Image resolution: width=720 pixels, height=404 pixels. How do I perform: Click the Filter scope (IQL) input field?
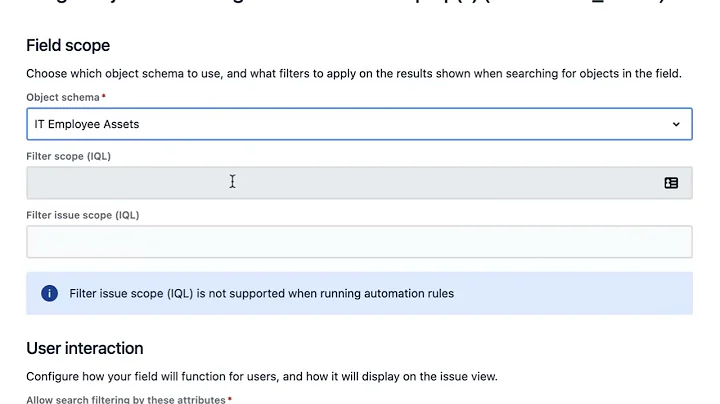coord(359,183)
